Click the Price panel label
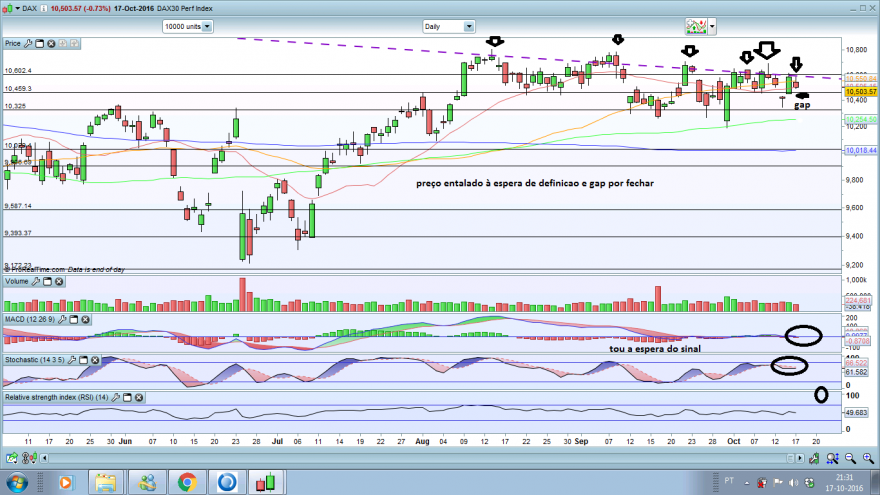This screenshot has height=495, width=880. tap(12, 44)
